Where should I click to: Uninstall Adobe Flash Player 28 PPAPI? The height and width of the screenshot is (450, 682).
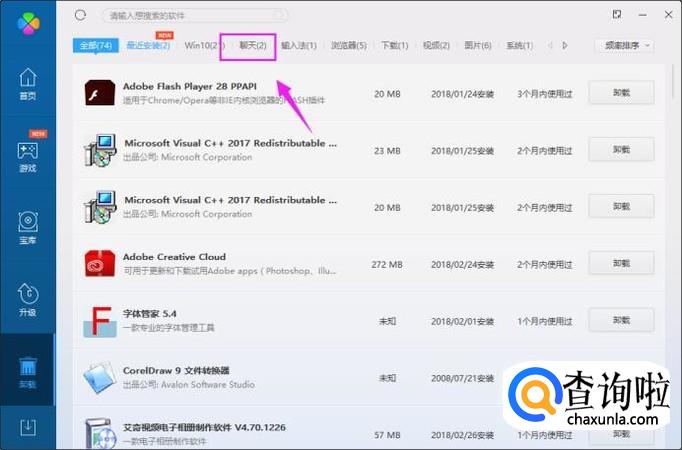tap(621, 93)
